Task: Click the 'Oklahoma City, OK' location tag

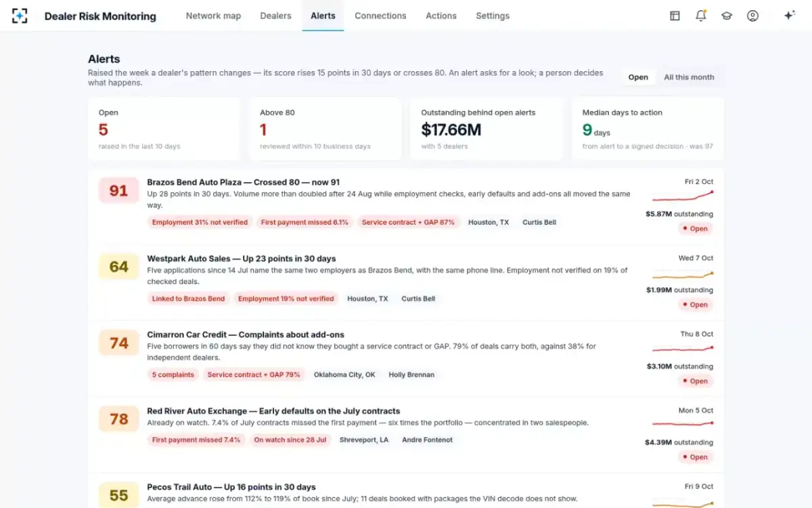Action: [344, 375]
